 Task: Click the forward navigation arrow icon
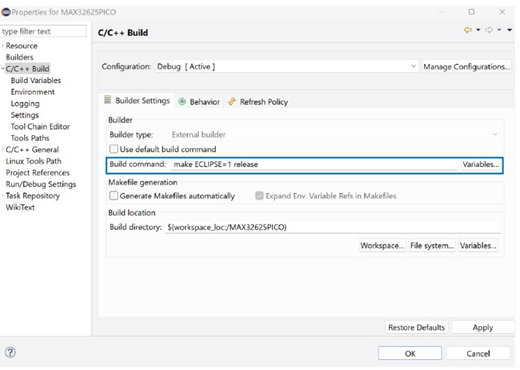coord(489,30)
